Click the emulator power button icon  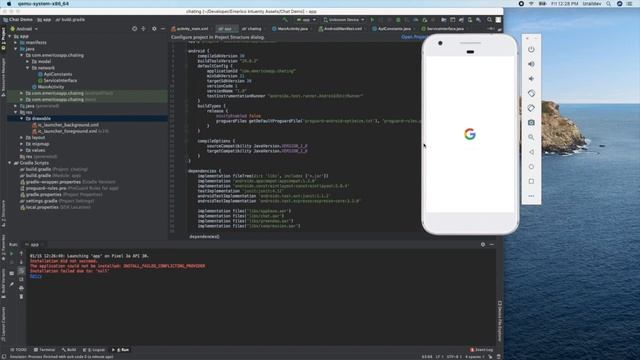point(531,49)
